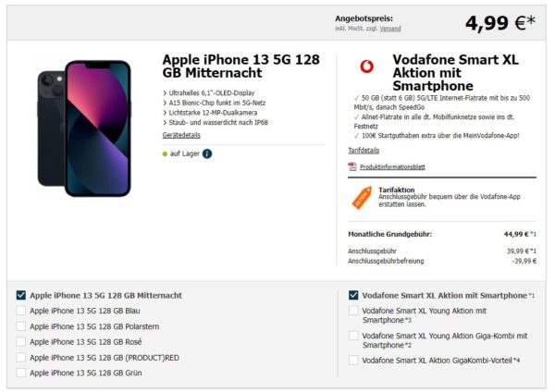Toggle the checked Mitternacht checkbox
The height and width of the screenshot is (392, 555).
pos(21,295)
